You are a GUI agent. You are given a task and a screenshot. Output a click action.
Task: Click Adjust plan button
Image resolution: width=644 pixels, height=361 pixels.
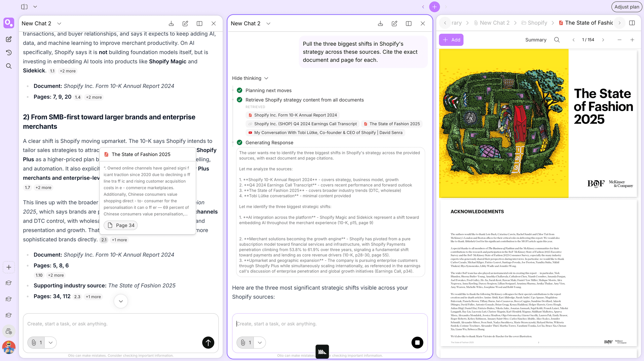[x=627, y=7]
